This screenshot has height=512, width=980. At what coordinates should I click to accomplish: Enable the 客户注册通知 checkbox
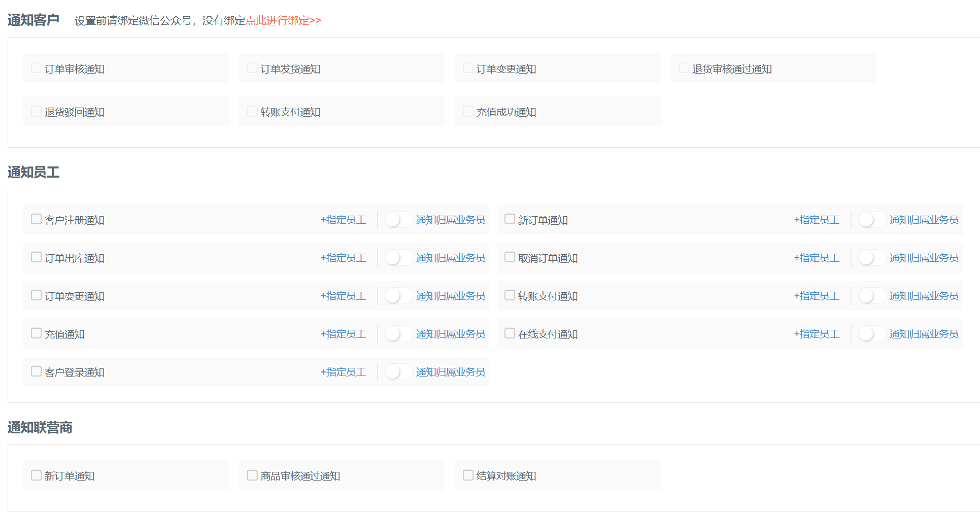click(37, 219)
